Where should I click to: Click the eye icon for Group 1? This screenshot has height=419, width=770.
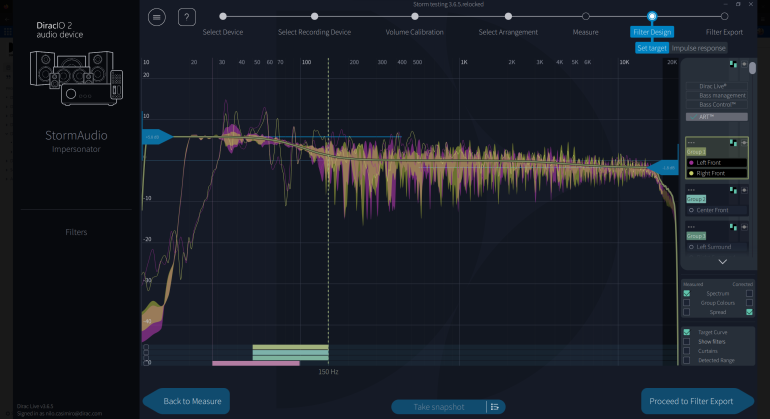744,142
